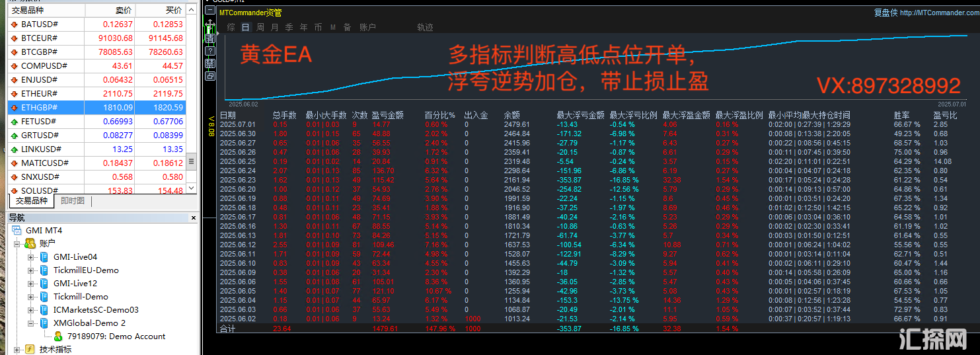Select the BTCGBP# symbol row
The height and width of the screenshot is (355, 980).
(x=97, y=52)
